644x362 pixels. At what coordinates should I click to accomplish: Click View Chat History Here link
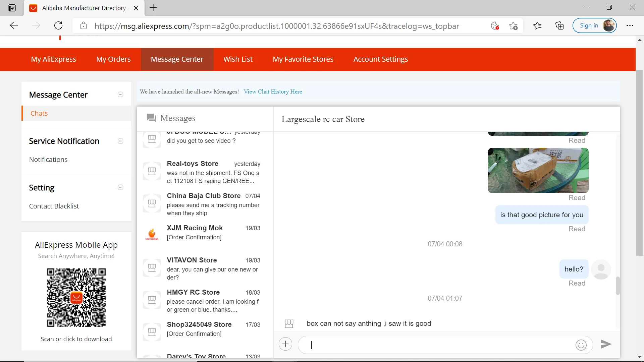(x=273, y=92)
